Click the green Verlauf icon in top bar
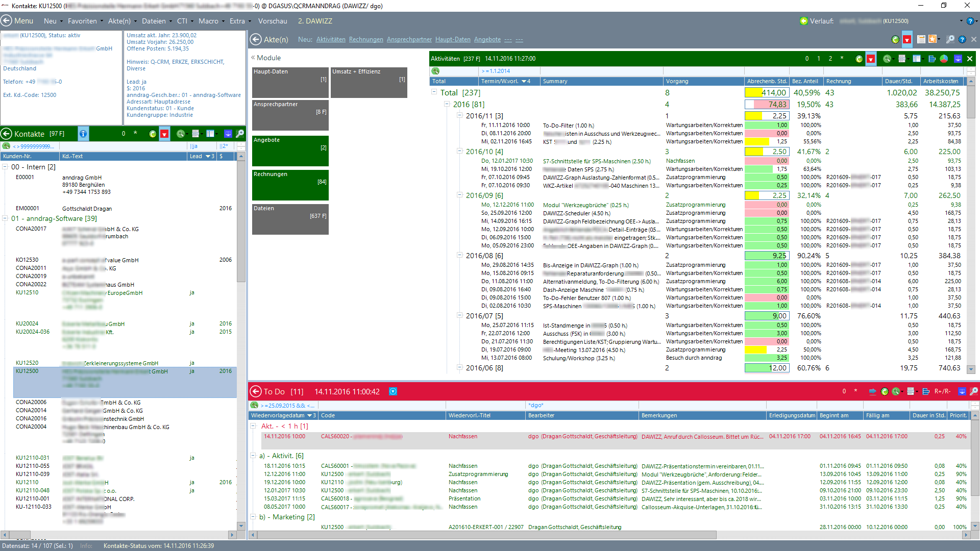This screenshot has width=980, height=551. point(804,21)
